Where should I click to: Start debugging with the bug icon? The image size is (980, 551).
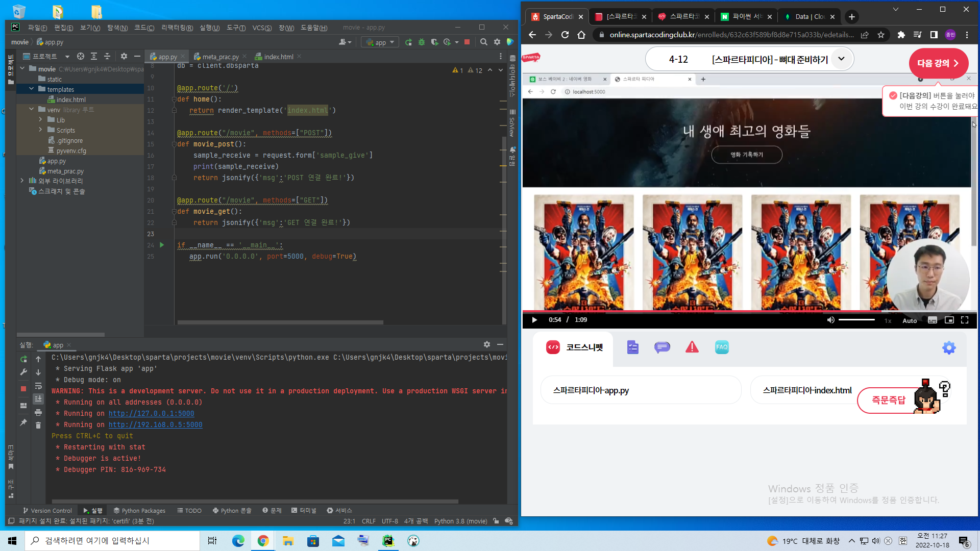click(422, 42)
